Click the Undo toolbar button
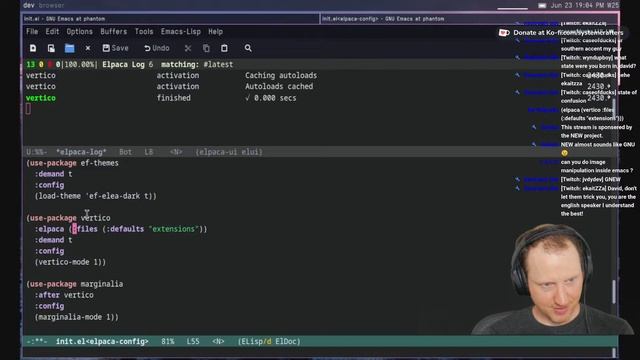This screenshot has height=360, width=640. tap(157, 48)
